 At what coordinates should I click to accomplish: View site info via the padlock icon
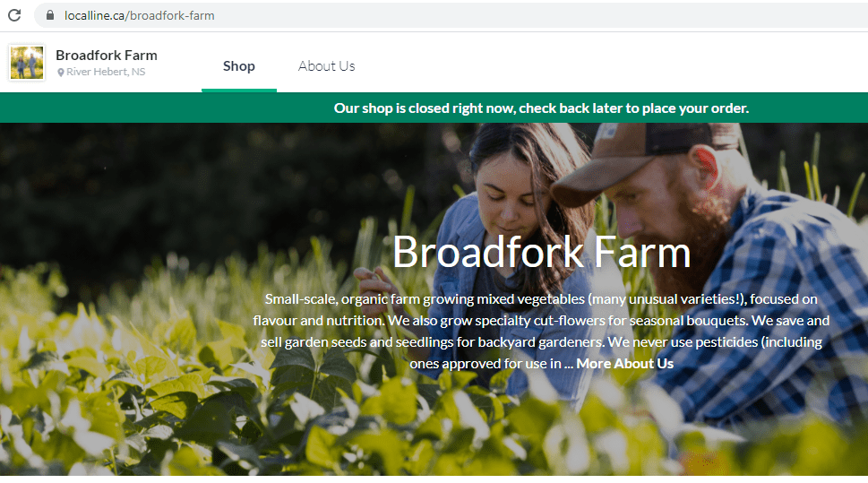pos(50,15)
